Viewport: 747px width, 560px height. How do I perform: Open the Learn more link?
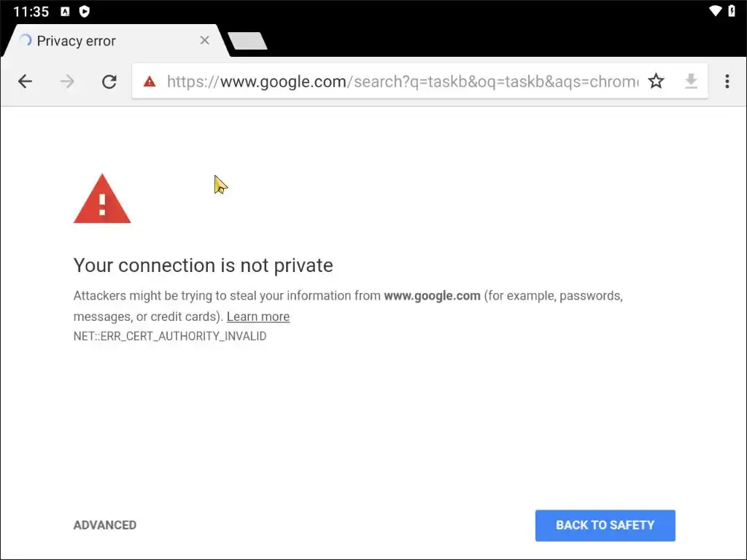pyautogui.click(x=258, y=316)
